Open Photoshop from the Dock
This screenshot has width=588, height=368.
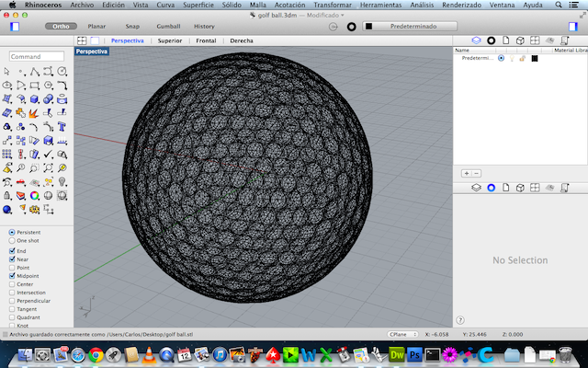tap(414, 354)
